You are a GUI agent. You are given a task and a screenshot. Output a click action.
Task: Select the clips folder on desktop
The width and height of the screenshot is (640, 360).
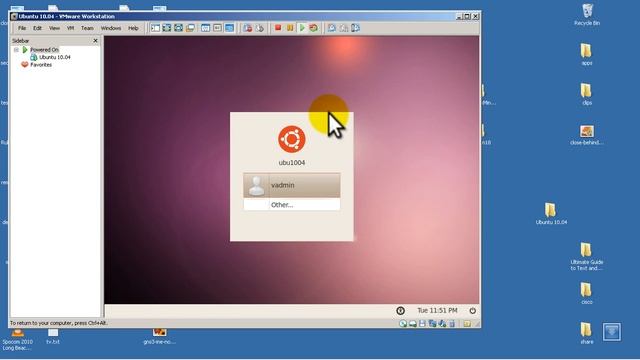(587, 94)
